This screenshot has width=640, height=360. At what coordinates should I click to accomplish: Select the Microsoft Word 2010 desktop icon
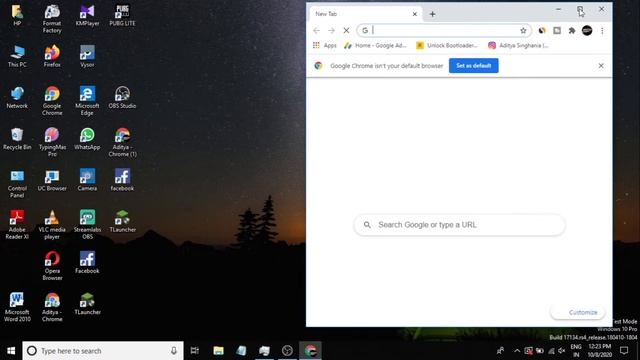[17, 308]
